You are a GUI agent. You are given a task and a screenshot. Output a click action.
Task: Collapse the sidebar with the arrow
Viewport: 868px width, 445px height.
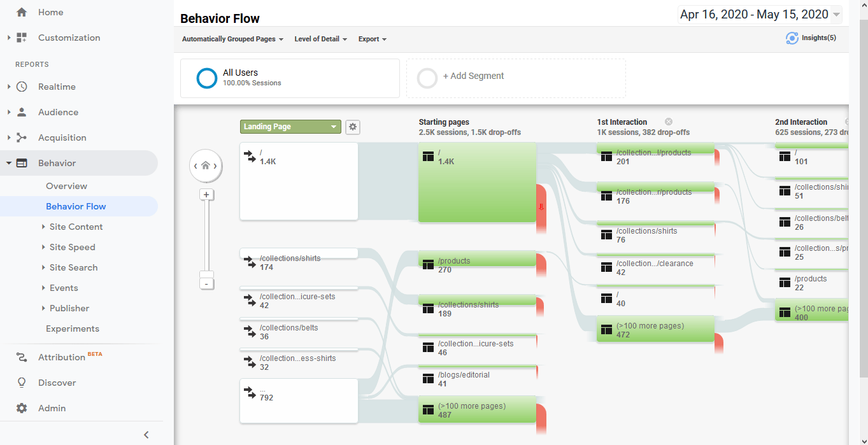[146, 435]
